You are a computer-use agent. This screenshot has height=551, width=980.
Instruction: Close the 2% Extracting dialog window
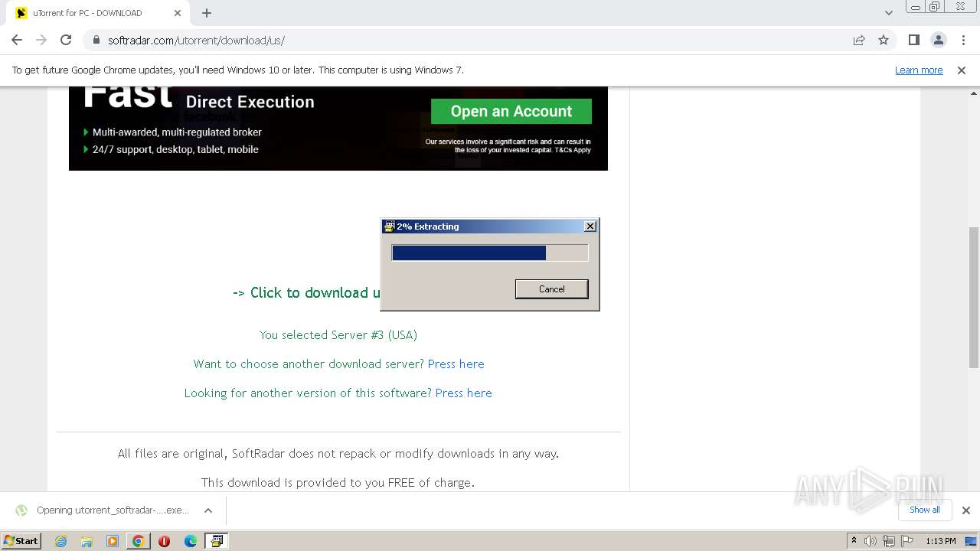tap(590, 226)
